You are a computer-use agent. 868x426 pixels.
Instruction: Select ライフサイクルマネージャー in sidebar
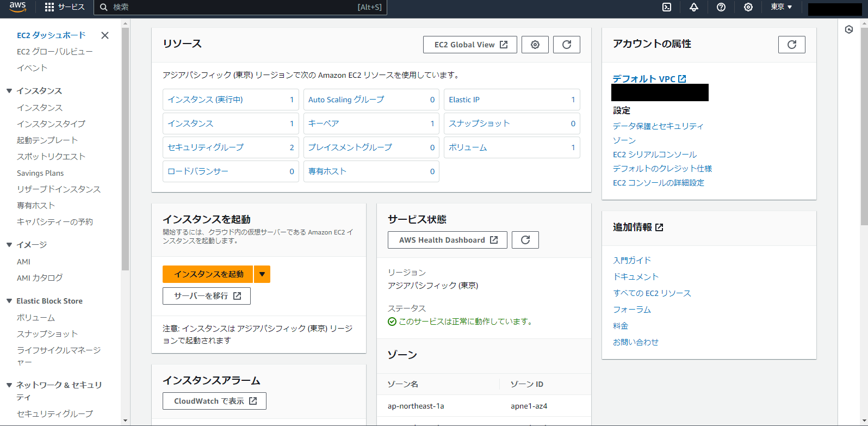(59, 356)
